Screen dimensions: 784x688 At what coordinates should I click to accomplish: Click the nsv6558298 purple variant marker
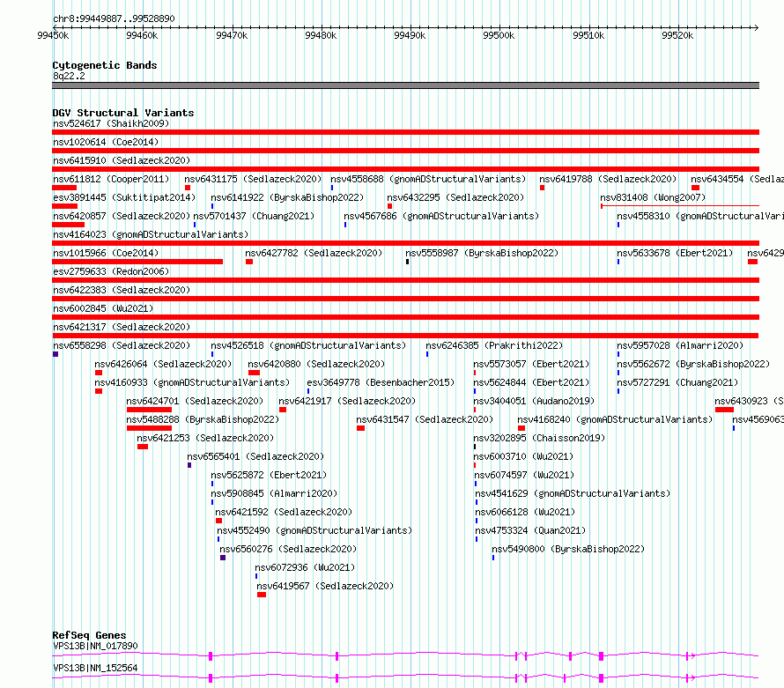(x=55, y=354)
